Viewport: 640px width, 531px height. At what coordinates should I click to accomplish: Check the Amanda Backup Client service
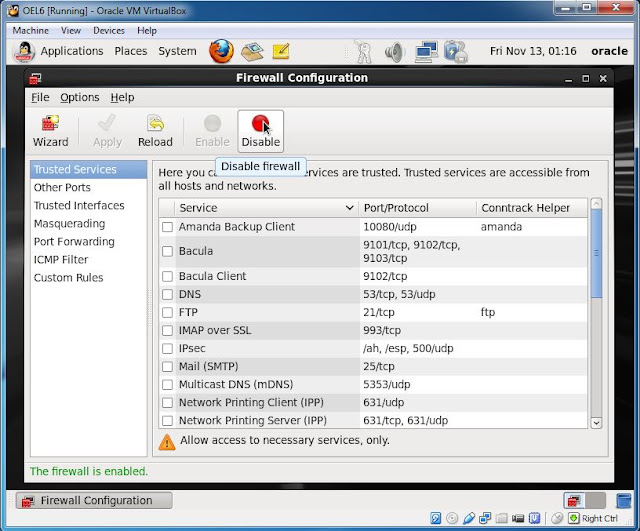pyautogui.click(x=167, y=227)
